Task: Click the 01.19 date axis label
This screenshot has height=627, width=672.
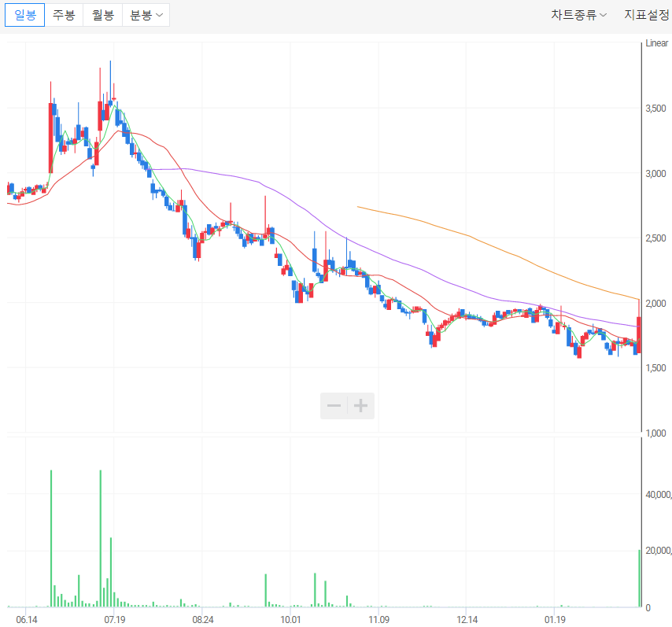Action: [555, 620]
